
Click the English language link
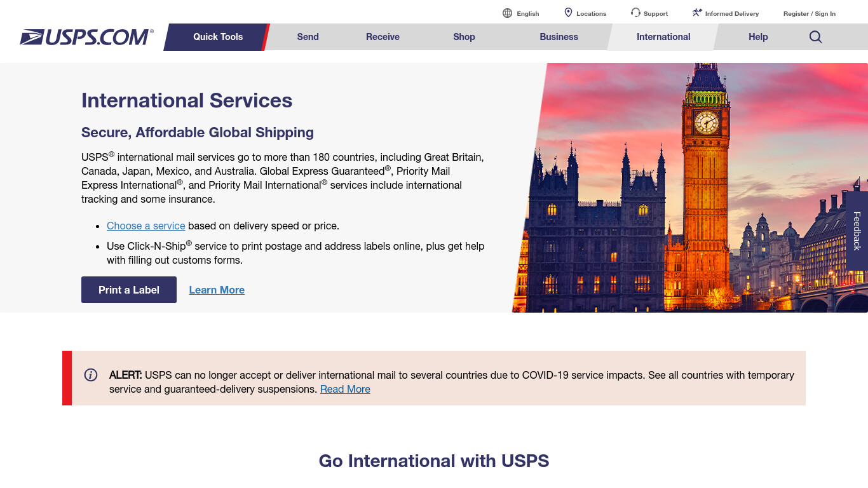coord(527,13)
